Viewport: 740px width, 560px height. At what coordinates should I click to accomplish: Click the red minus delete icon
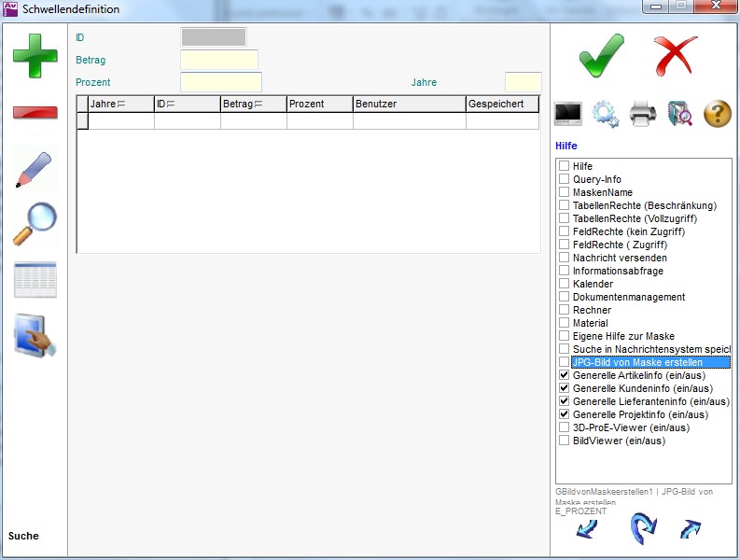click(35, 113)
